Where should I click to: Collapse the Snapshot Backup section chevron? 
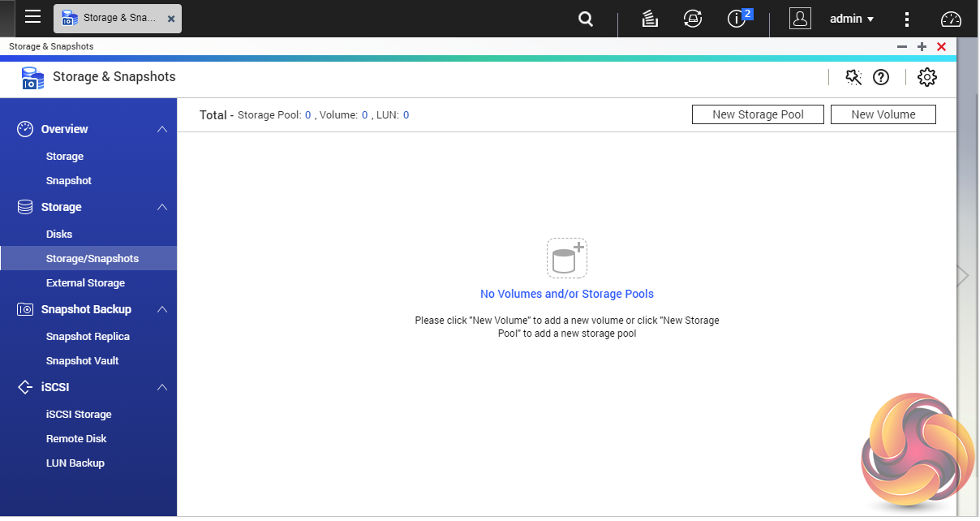click(x=162, y=309)
